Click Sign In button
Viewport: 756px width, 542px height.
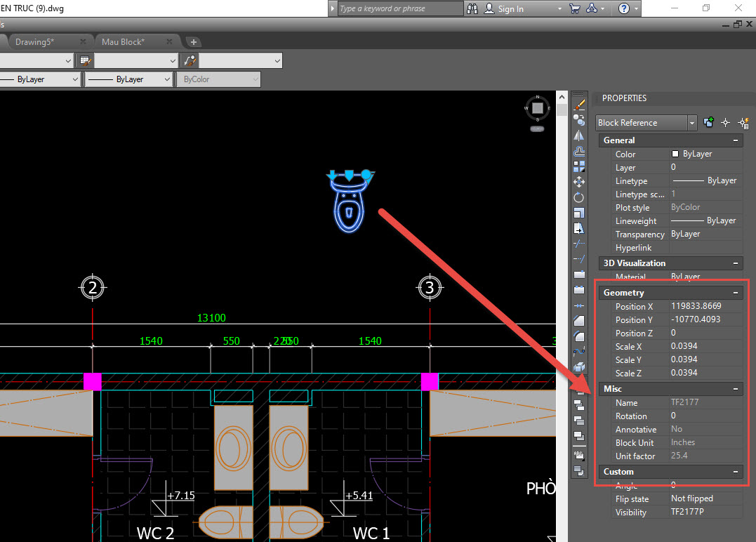click(510, 9)
